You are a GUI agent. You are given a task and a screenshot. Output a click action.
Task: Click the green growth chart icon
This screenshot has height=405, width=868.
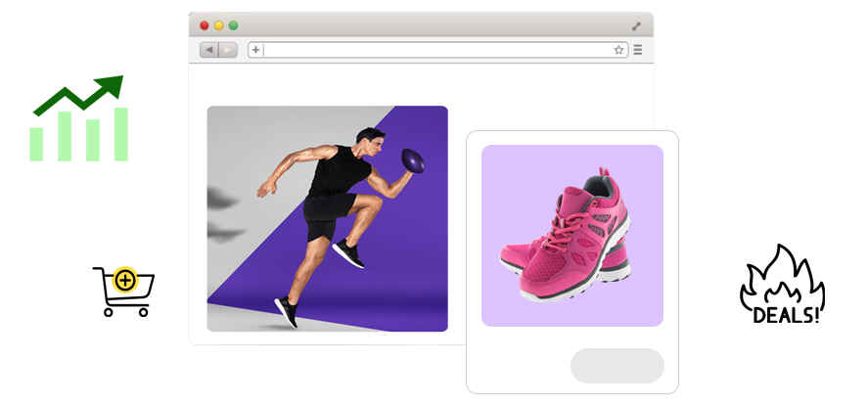(78, 118)
